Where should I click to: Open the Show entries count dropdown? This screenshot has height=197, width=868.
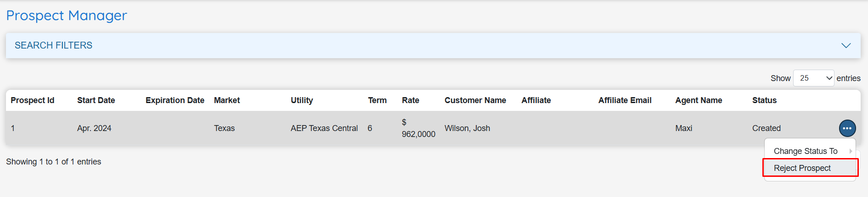[813, 78]
